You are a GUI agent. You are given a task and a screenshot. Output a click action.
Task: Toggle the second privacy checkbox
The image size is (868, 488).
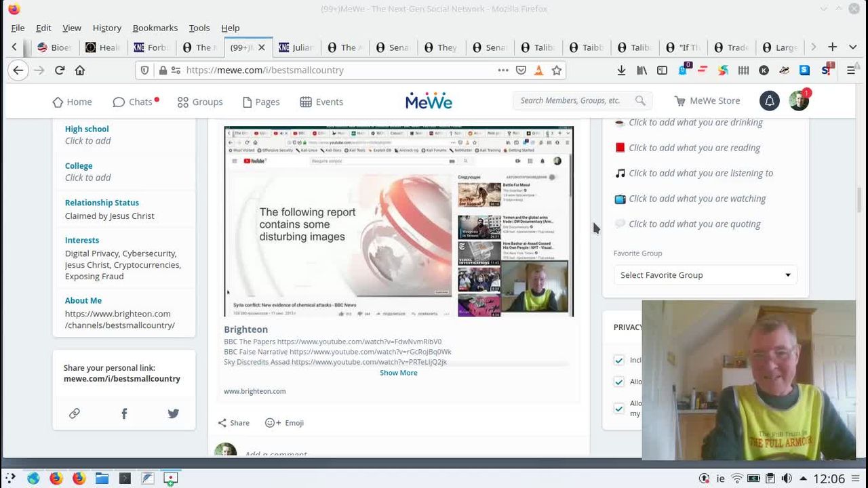click(x=618, y=382)
